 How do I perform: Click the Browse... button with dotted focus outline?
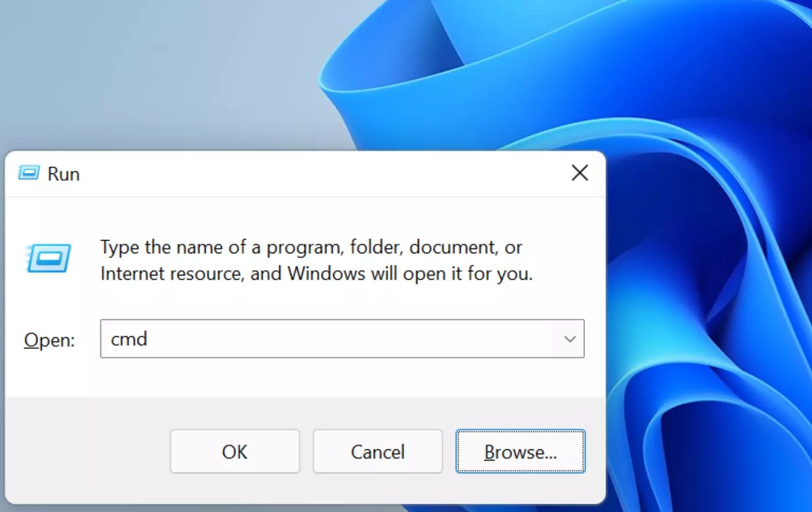coord(520,452)
